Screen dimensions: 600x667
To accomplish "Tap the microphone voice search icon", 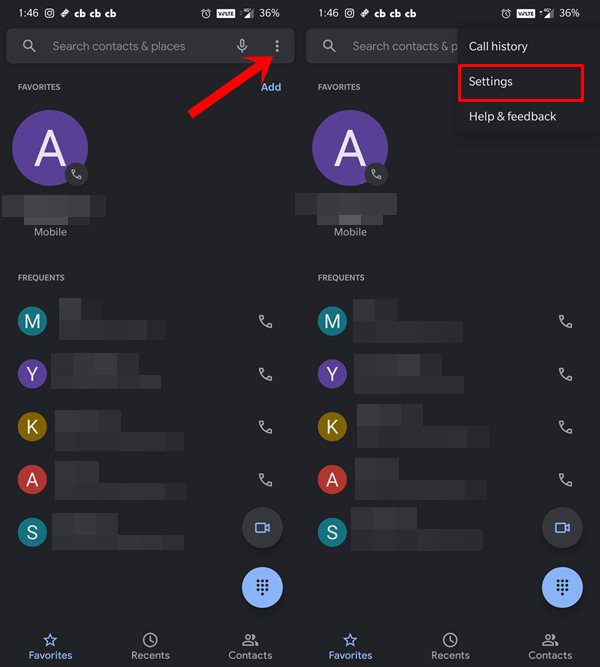I will coord(242,46).
